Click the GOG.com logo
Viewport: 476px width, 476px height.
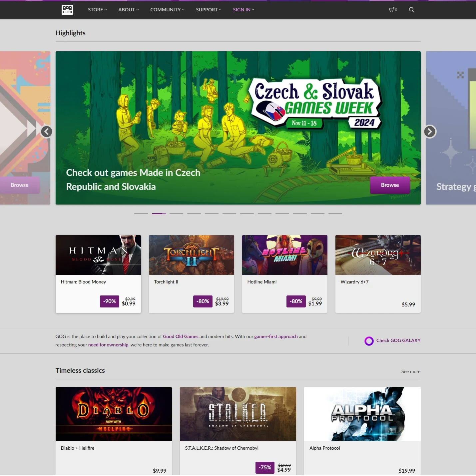(67, 10)
